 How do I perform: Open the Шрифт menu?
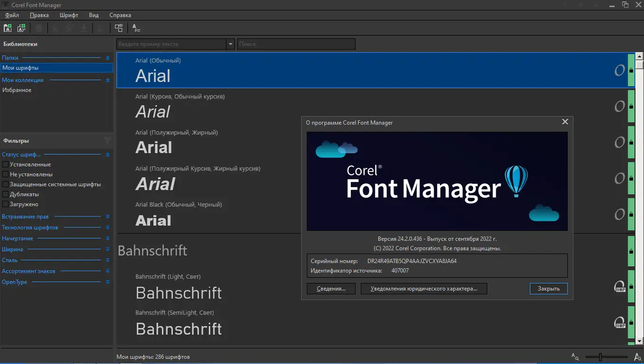(x=69, y=15)
